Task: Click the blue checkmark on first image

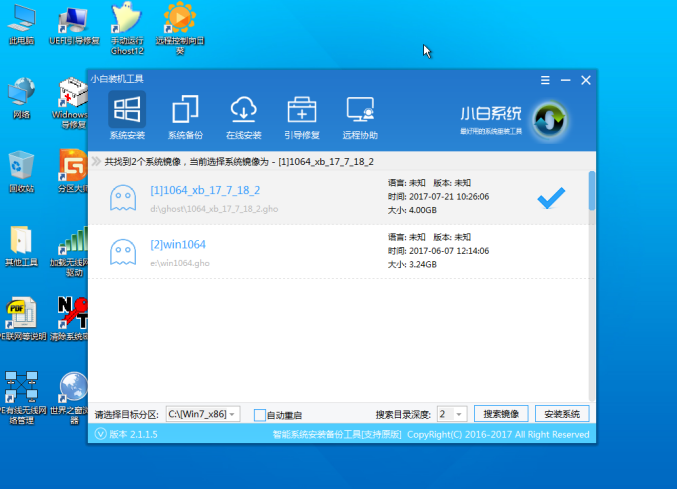Action: click(x=551, y=198)
